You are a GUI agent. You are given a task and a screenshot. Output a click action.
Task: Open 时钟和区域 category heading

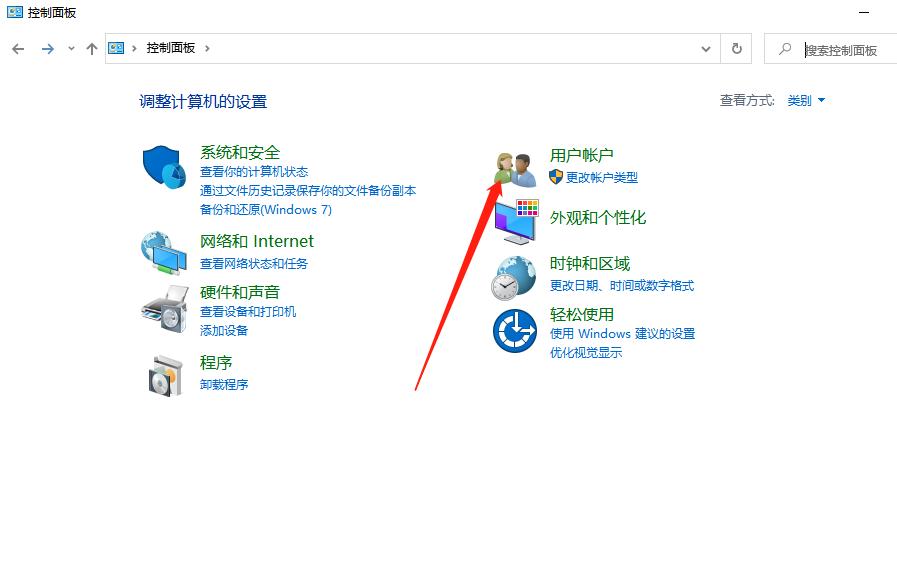(590, 263)
